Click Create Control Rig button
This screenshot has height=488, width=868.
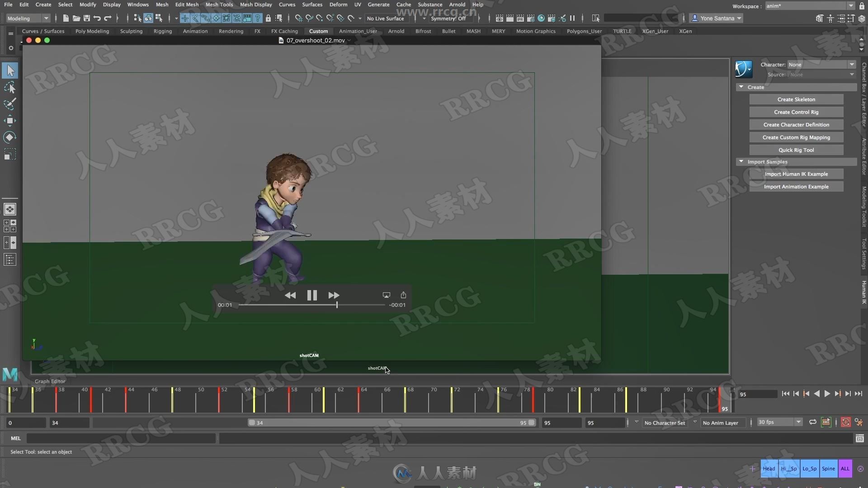point(797,112)
